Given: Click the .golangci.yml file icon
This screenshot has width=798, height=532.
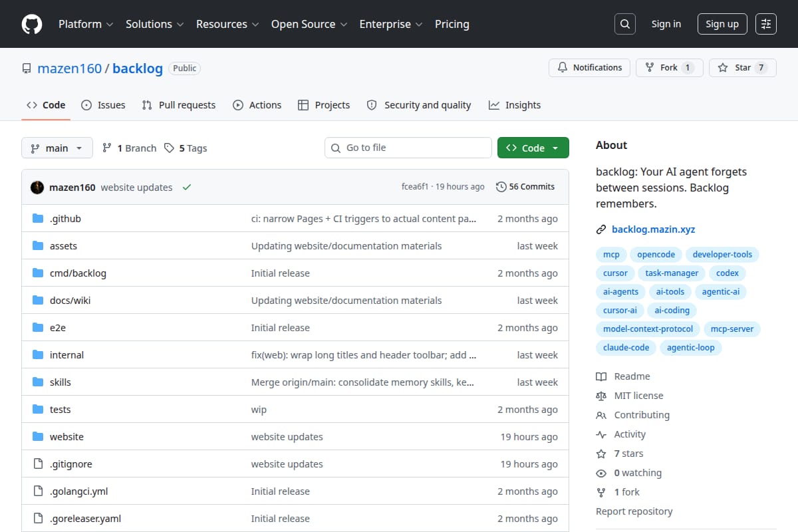Looking at the screenshot, I should [38, 491].
